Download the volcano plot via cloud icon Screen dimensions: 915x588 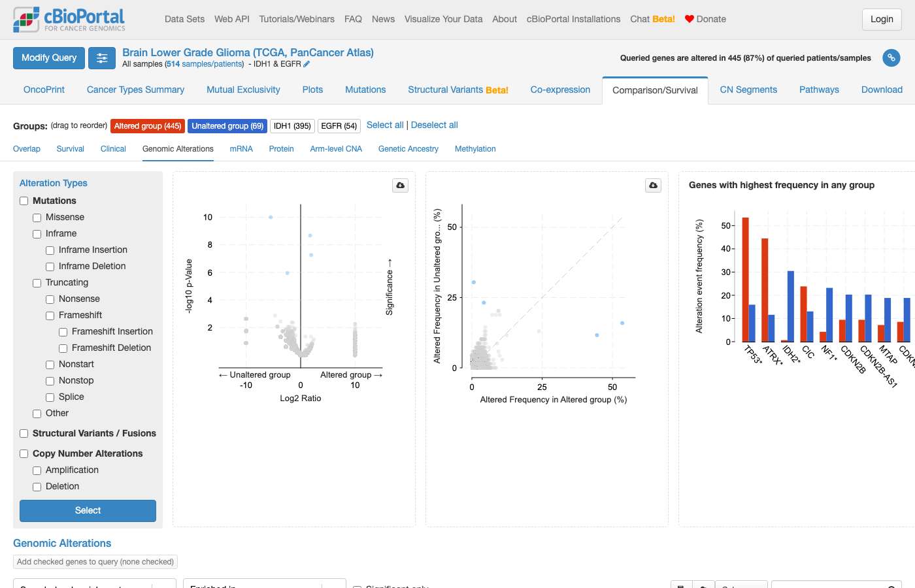pyautogui.click(x=401, y=186)
